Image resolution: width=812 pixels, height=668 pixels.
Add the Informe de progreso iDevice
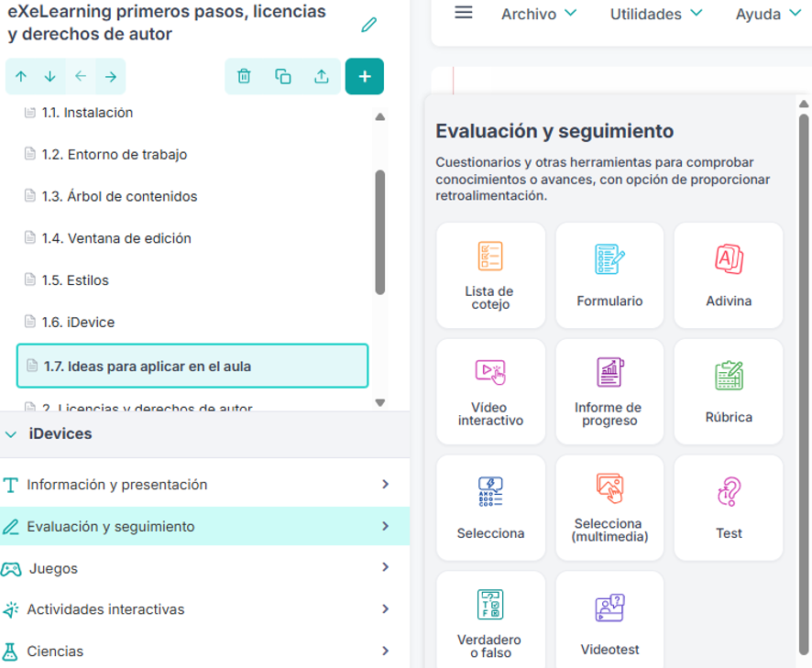(x=609, y=391)
